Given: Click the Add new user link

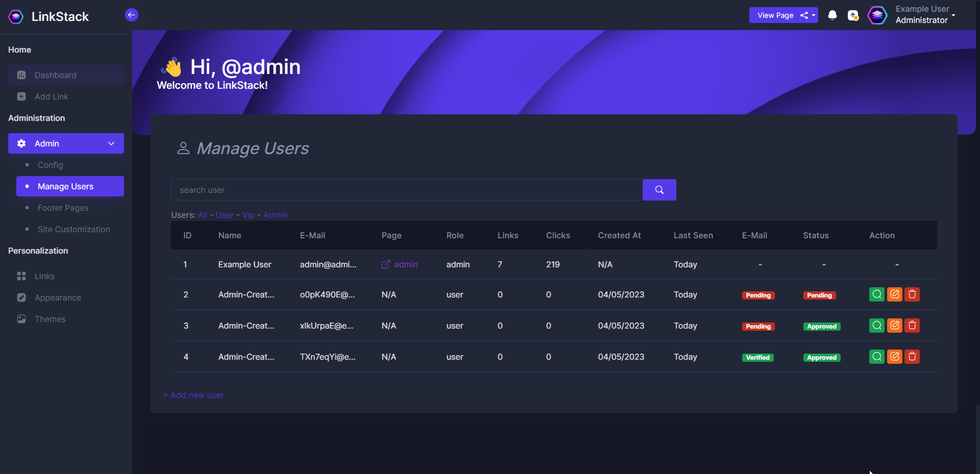Looking at the screenshot, I should coord(193,395).
